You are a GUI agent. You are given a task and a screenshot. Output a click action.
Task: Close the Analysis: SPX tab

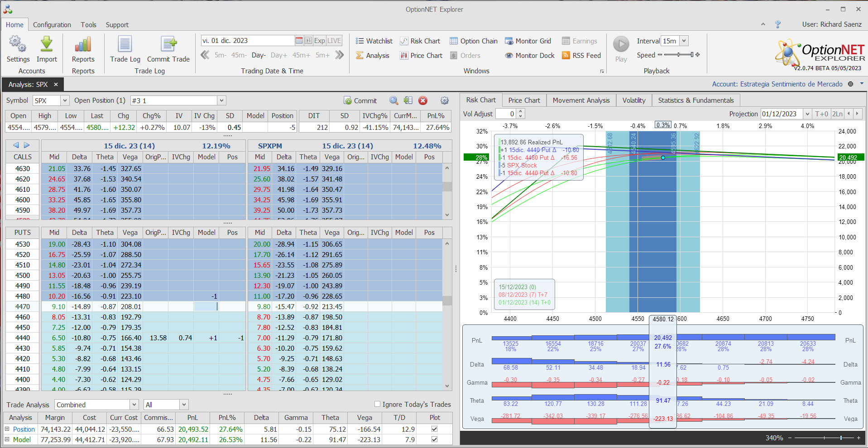(x=56, y=85)
